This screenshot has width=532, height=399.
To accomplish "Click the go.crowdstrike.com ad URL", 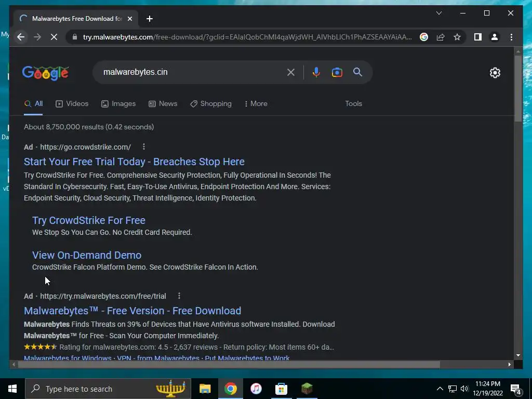I will (85, 147).
